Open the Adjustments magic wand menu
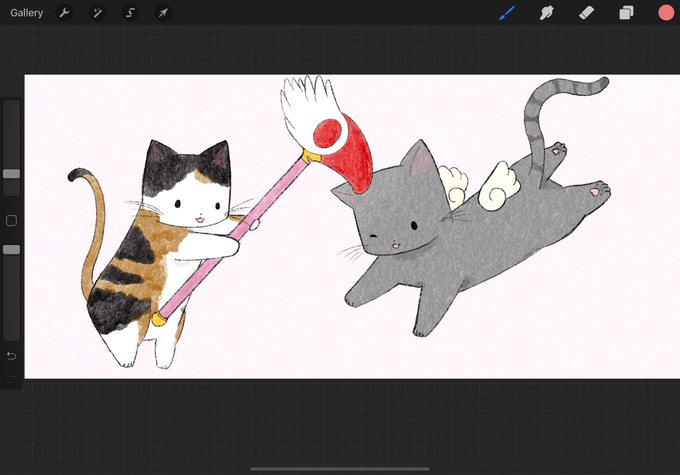 (97, 13)
